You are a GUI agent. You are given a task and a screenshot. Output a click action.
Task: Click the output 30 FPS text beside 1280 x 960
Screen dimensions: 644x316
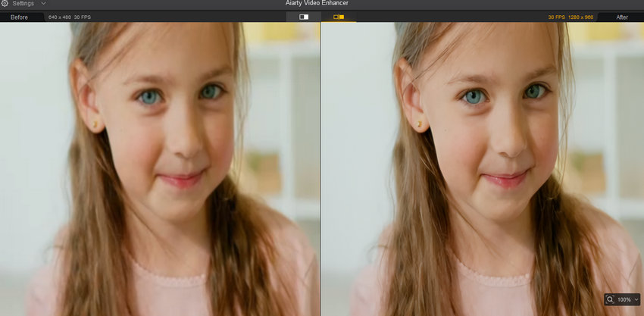tap(557, 17)
